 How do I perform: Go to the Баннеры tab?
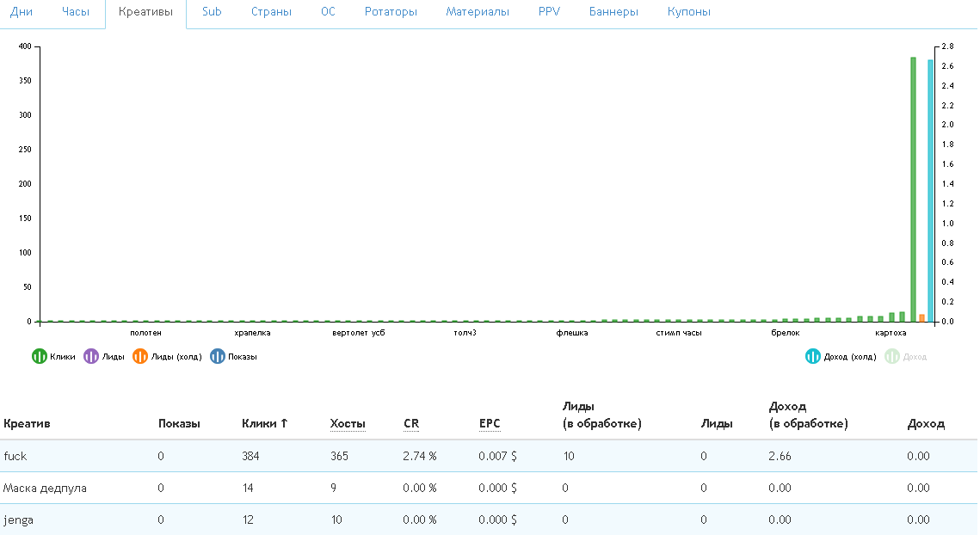click(x=613, y=12)
